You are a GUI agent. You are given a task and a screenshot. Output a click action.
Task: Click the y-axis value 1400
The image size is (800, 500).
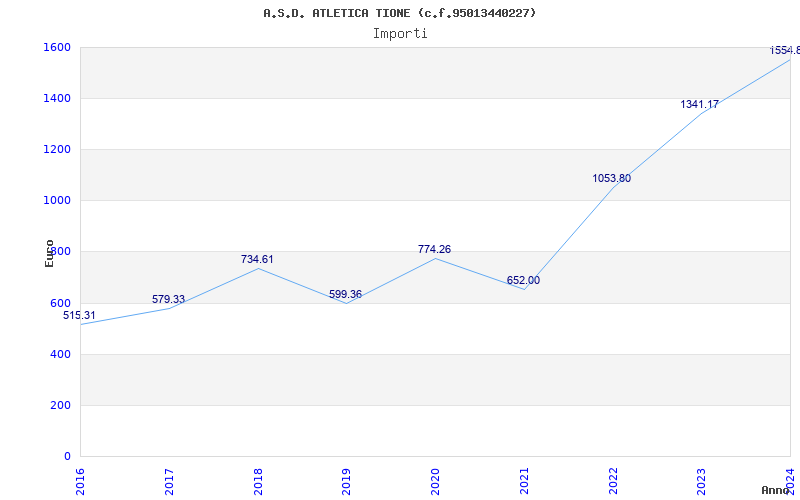57,98
